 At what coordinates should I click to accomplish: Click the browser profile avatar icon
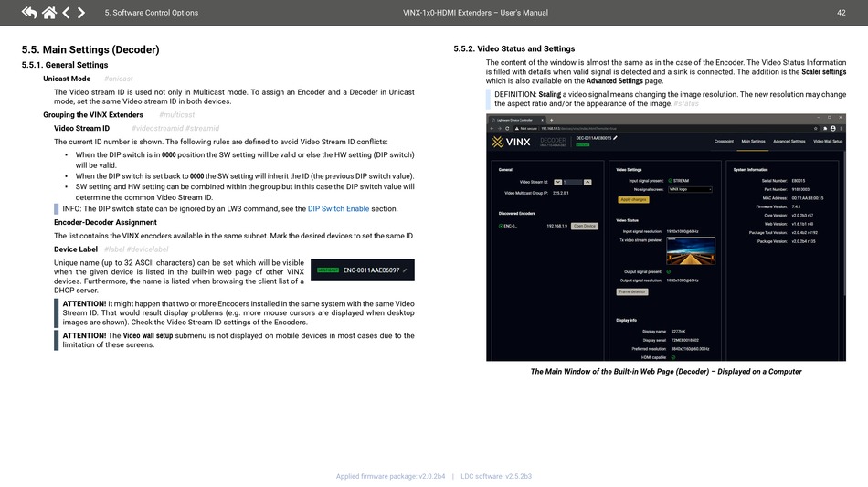833,129
